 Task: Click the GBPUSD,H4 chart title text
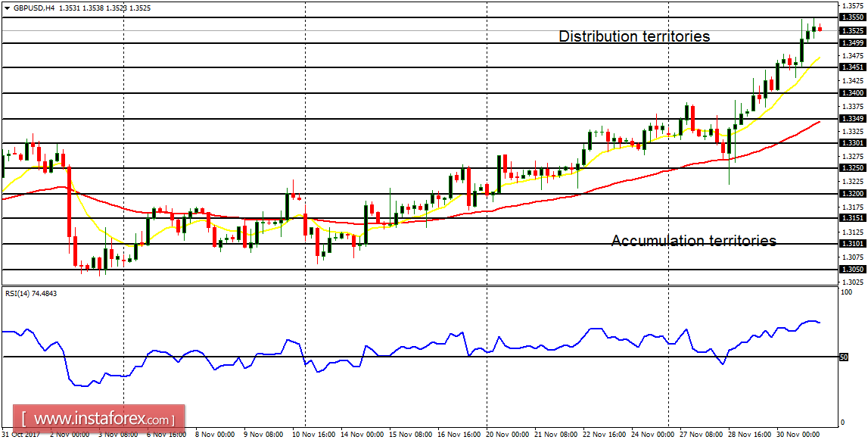[x=33, y=8]
